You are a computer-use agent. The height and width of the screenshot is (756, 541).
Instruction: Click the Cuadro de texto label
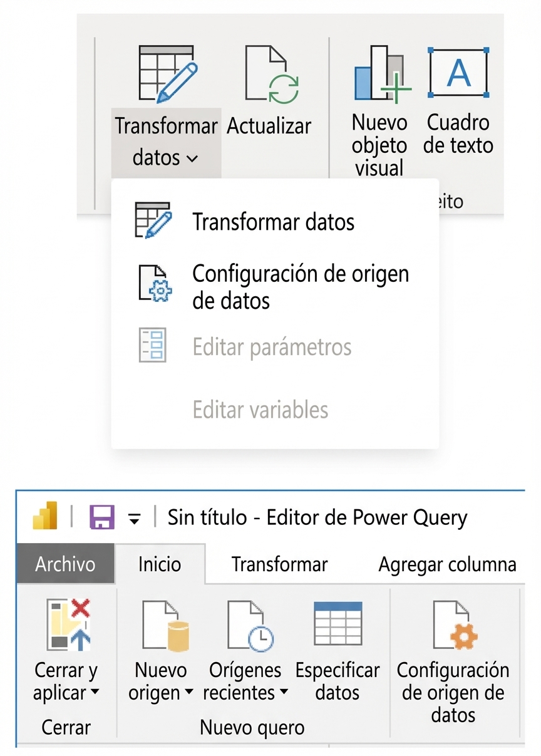click(x=458, y=133)
